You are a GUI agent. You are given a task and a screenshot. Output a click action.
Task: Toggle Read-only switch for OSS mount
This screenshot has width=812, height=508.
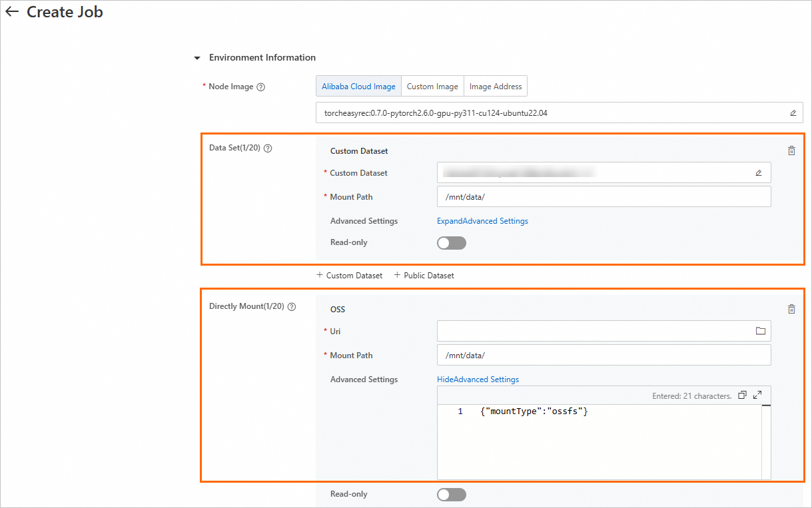[x=452, y=495]
